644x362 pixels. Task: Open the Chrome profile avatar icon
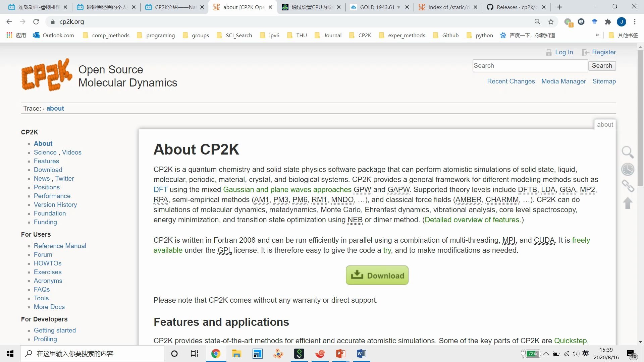[622, 21]
